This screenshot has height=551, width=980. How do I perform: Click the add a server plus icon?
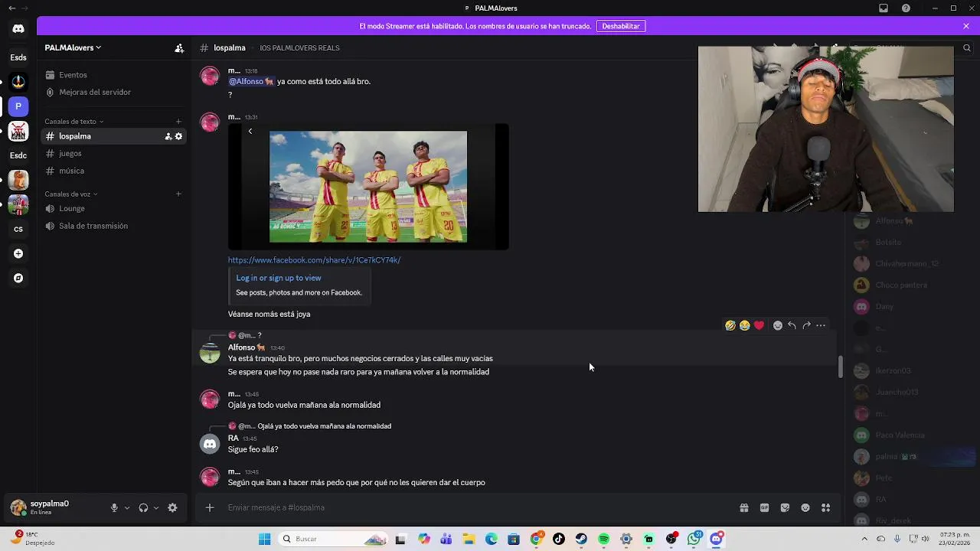[x=18, y=253]
